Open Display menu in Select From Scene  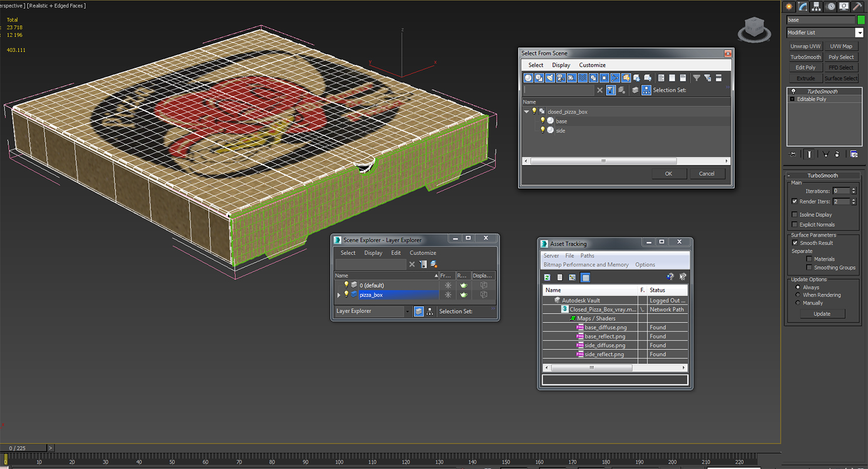tap(561, 65)
